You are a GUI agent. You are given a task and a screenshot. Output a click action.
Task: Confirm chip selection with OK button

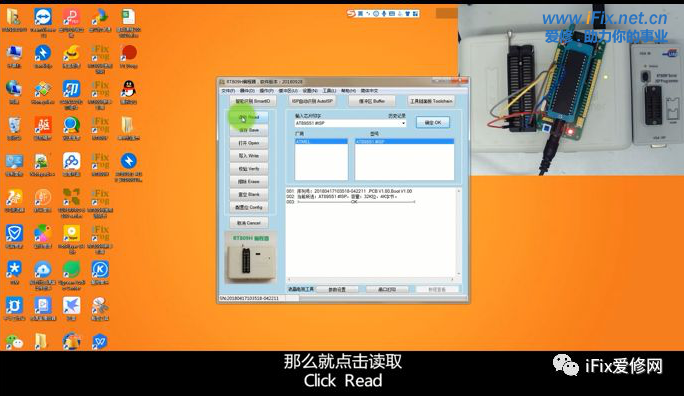point(433,123)
